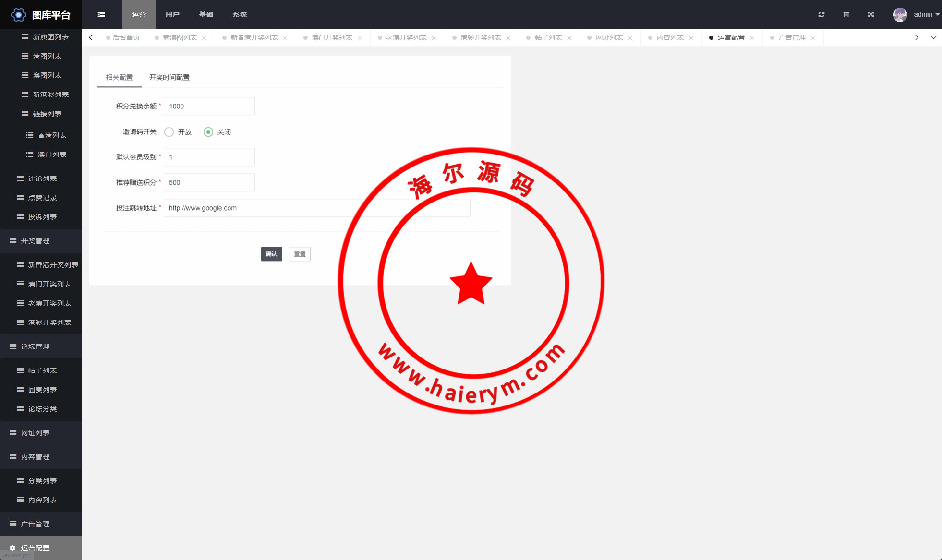Click the 图库平台 logo icon
This screenshot has height=560, width=942.
click(x=18, y=15)
